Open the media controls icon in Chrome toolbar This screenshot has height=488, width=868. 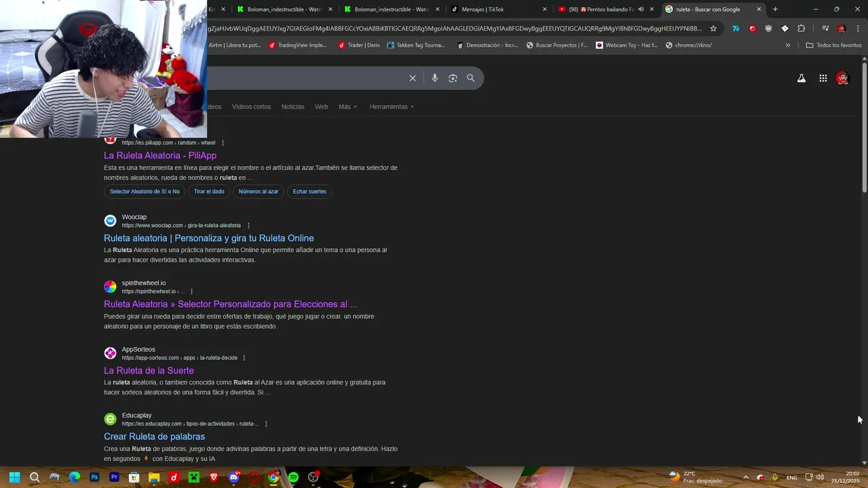(825, 28)
